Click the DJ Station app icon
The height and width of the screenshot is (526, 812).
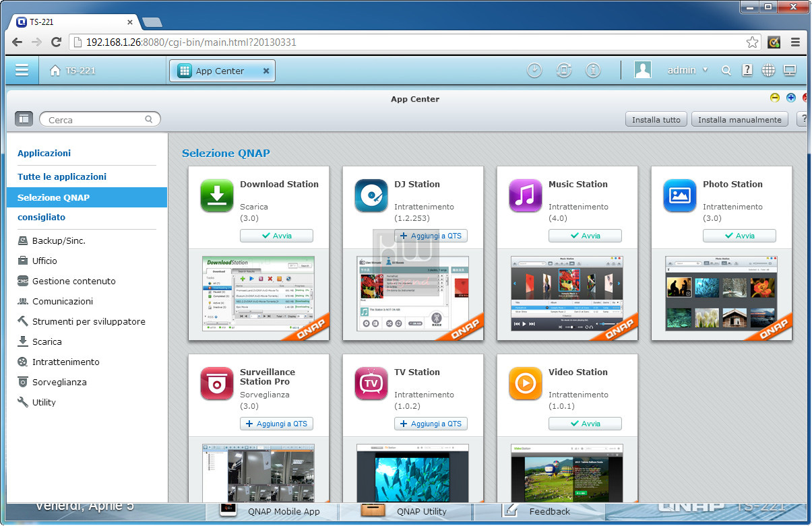pyautogui.click(x=371, y=196)
